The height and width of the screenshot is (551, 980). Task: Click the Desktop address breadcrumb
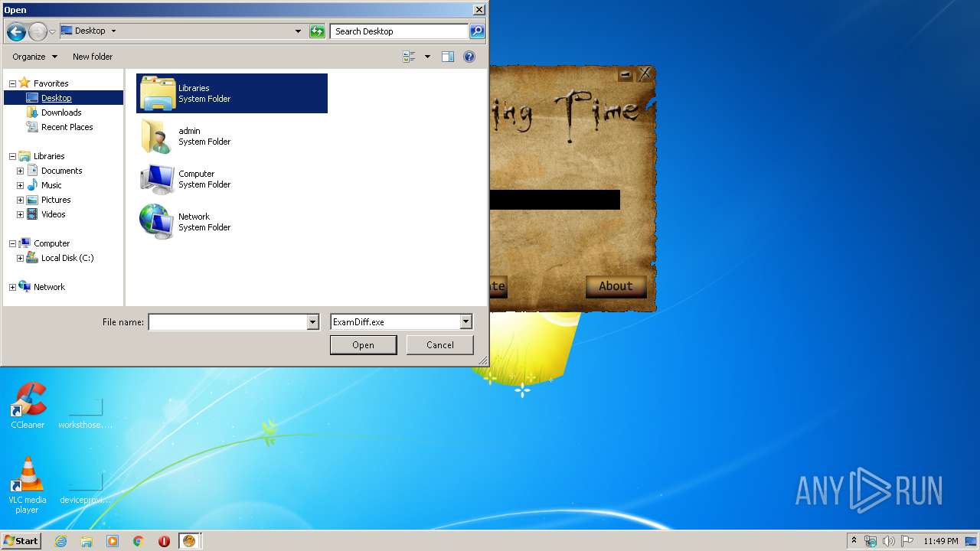tap(90, 31)
